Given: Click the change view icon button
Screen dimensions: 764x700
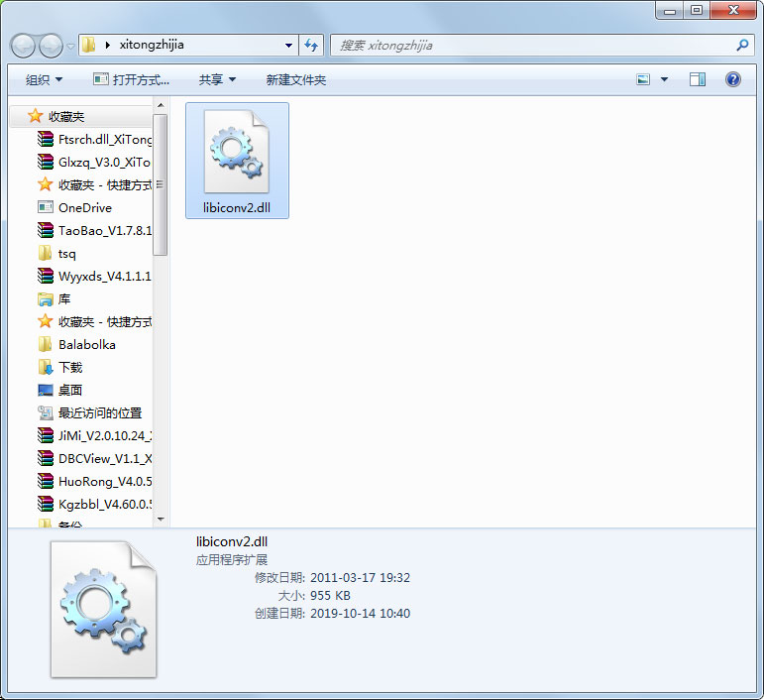Looking at the screenshot, I should (x=643, y=79).
